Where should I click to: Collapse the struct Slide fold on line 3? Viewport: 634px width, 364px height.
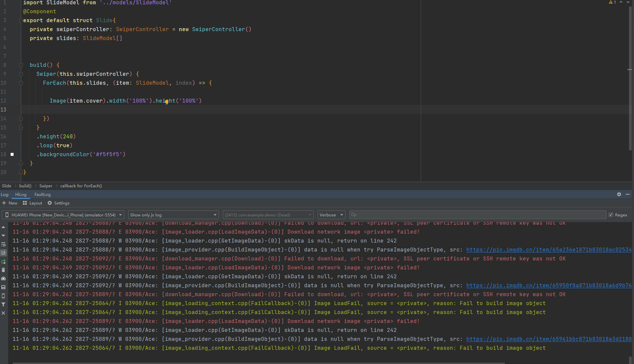(21, 21)
